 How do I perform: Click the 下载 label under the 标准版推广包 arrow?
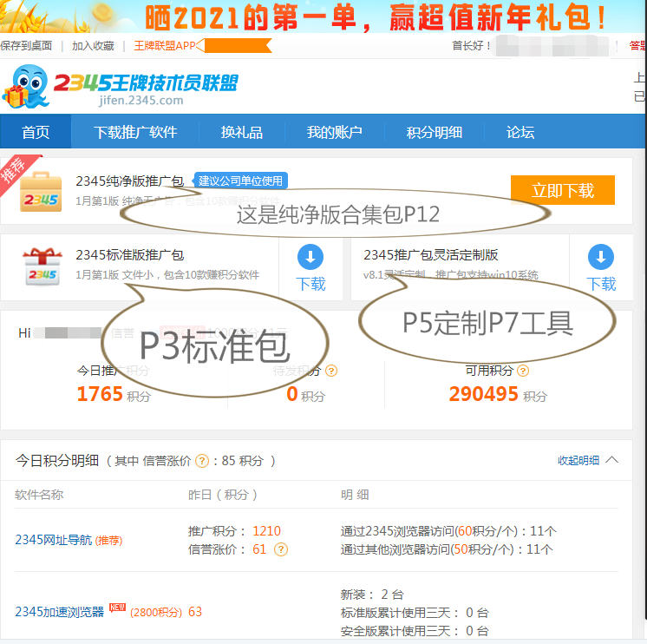point(310,284)
